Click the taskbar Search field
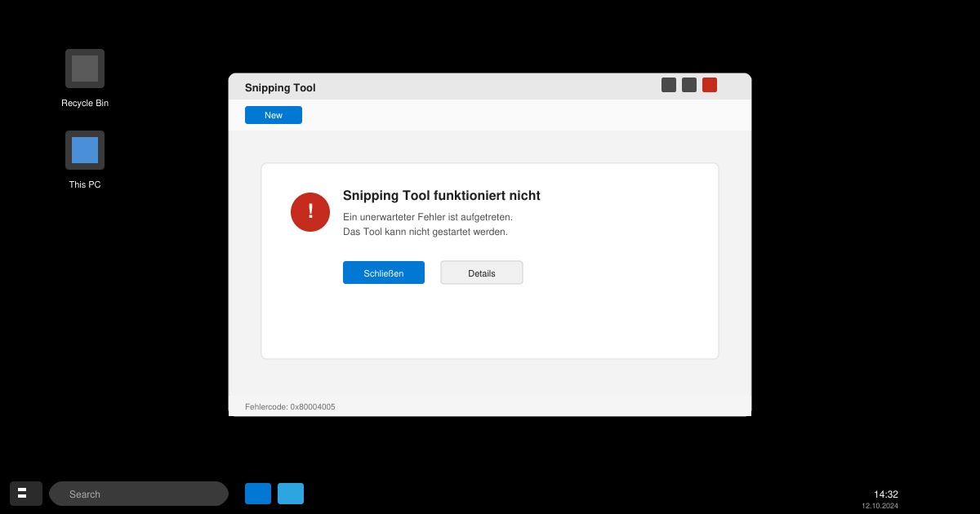This screenshot has height=514, width=980. tap(139, 494)
